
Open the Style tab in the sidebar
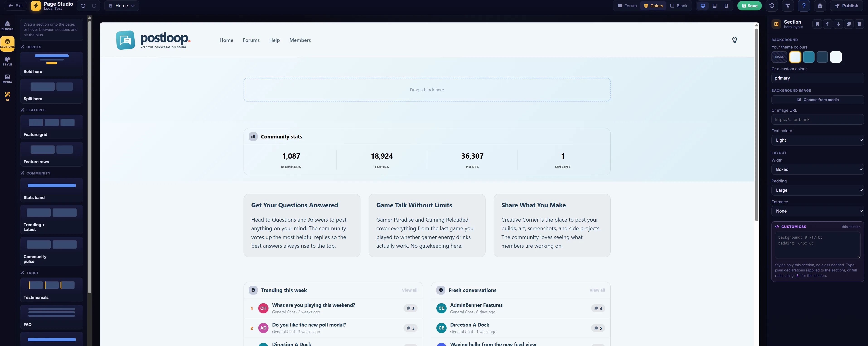7,61
